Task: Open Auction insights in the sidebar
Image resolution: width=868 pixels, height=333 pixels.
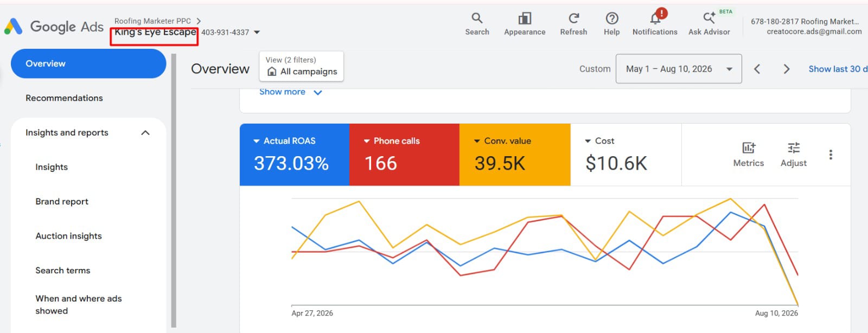Action: pos(68,236)
